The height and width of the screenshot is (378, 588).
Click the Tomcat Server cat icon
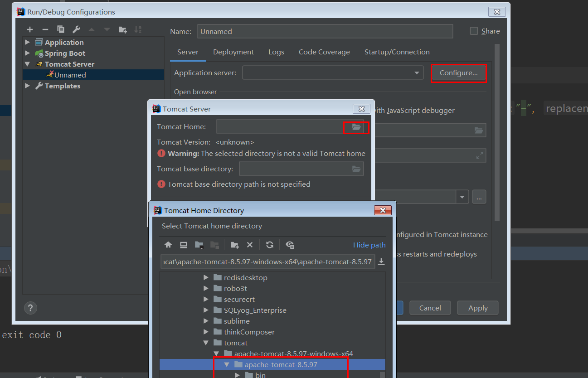pyautogui.click(x=39, y=64)
